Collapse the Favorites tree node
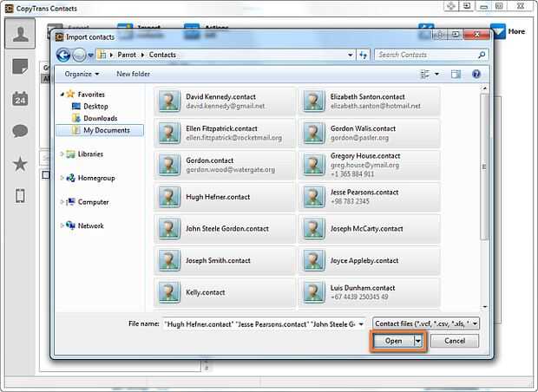Screen dimensions: 538x392 (x=62, y=95)
